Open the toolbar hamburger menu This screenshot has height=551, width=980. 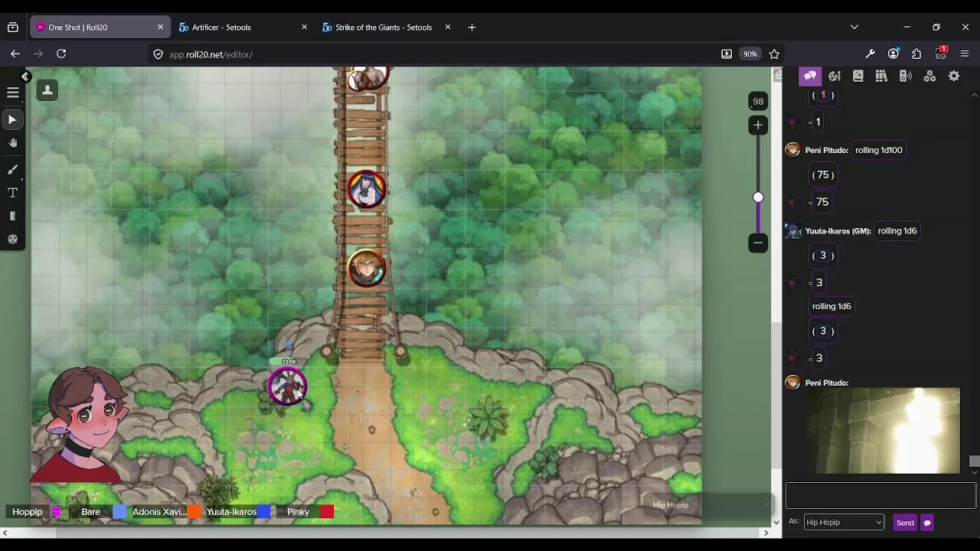[x=12, y=93]
